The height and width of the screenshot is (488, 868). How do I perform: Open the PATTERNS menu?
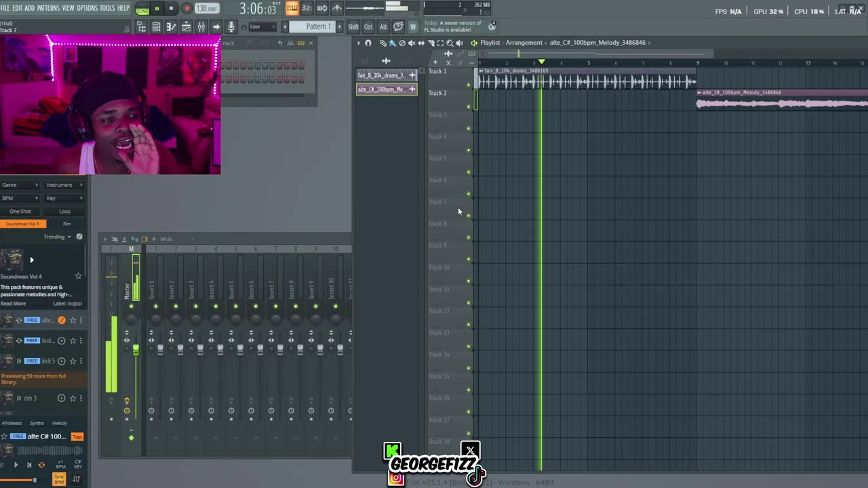48,8
